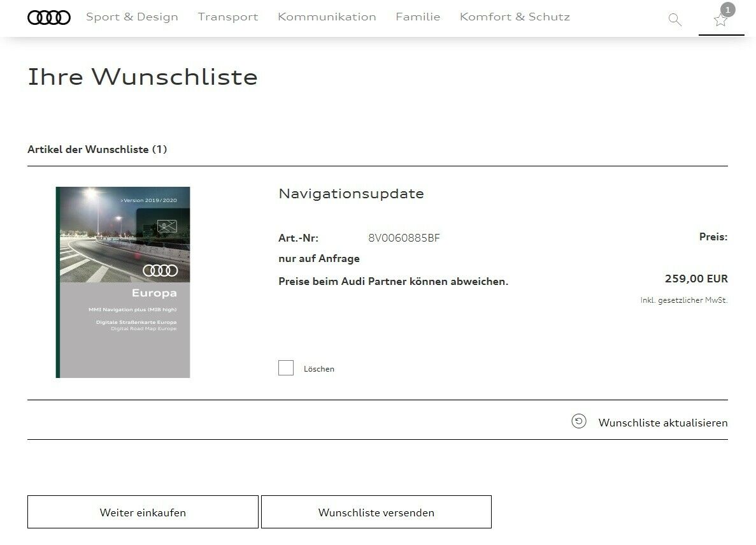Click the refresh icon beside Wunschliste aktualisieren
Viewport: 756px width, 545px height.
(x=578, y=421)
